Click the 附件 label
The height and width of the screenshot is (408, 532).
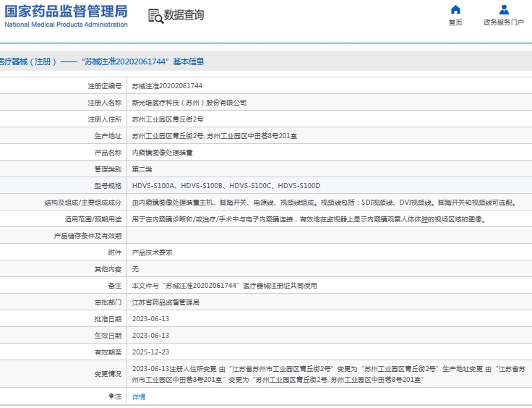[115, 252]
